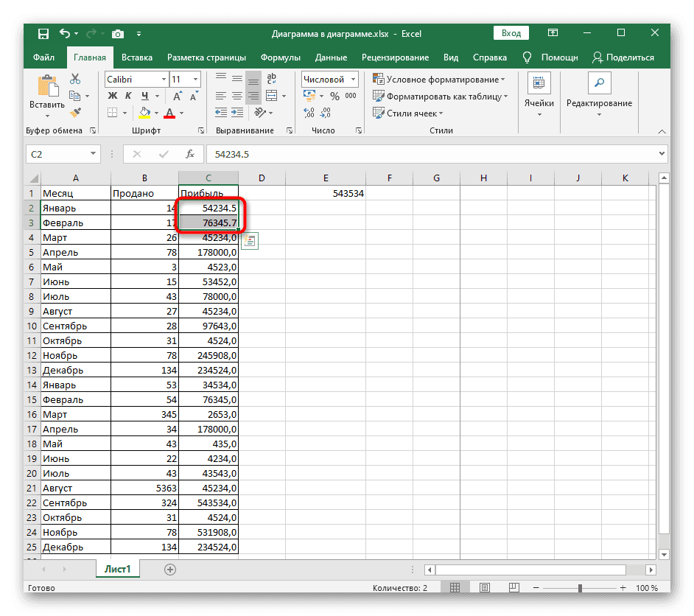Toggle right text alignment

click(x=253, y=96)
